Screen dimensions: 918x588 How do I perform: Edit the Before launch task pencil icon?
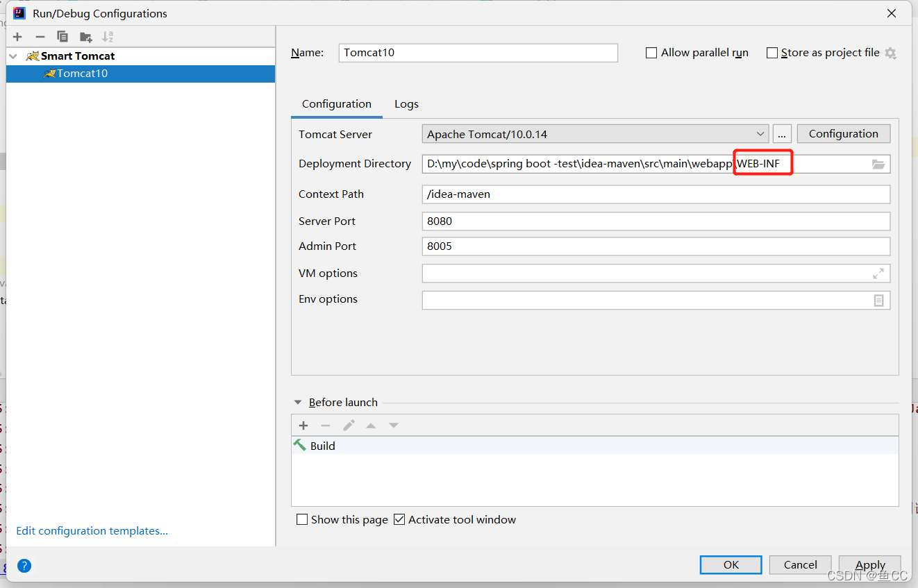point(349,426)
